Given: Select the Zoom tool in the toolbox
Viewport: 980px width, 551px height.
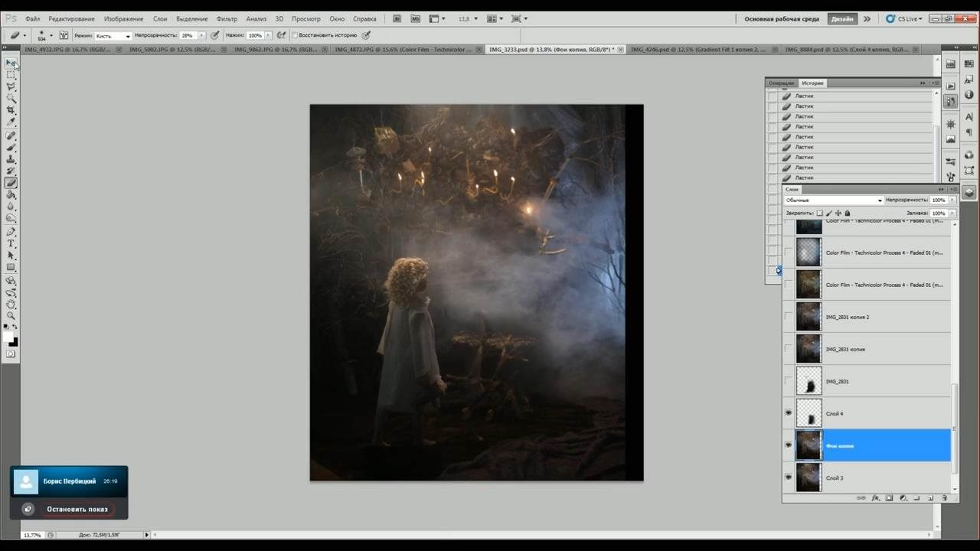Looking at the screenshot, I should (11, 315).
